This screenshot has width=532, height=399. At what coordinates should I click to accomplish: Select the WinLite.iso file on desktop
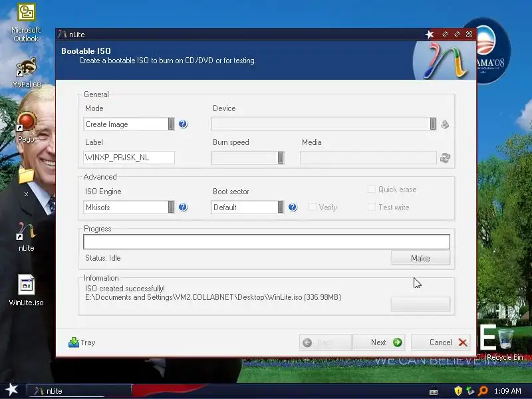(x=26, y=290)
